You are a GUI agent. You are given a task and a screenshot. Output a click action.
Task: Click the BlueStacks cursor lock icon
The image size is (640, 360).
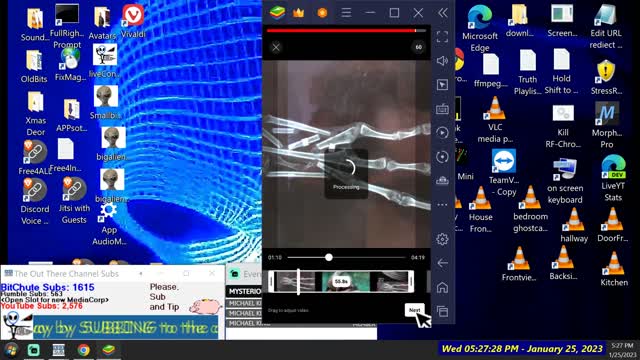coord(442,85)
